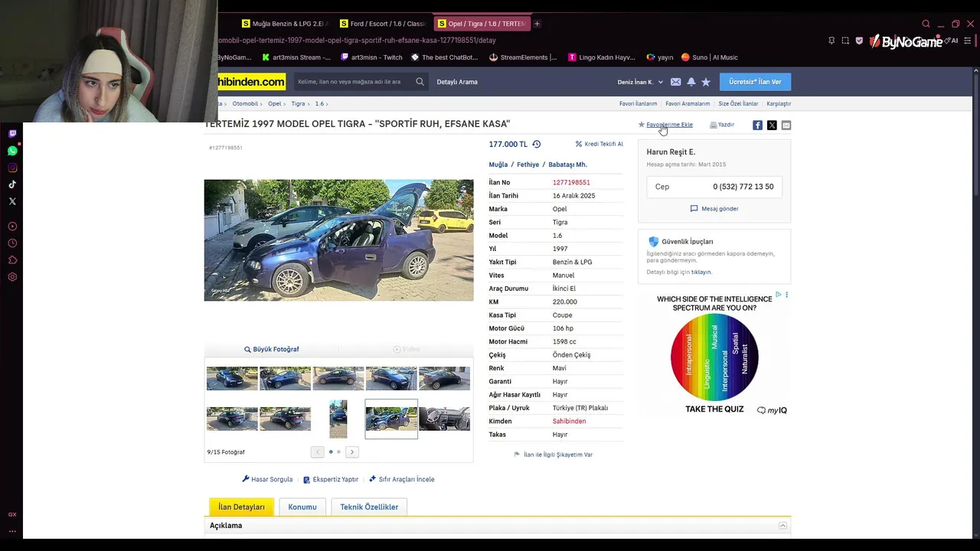Click the new tab plus button

pos(537,24)
